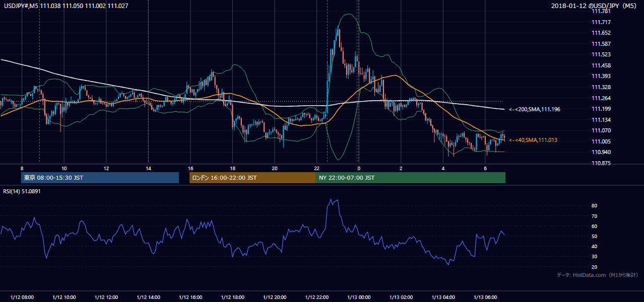Click price axis value 111.458
Viewport: 644px width, 302px height.
coord(601,65)
